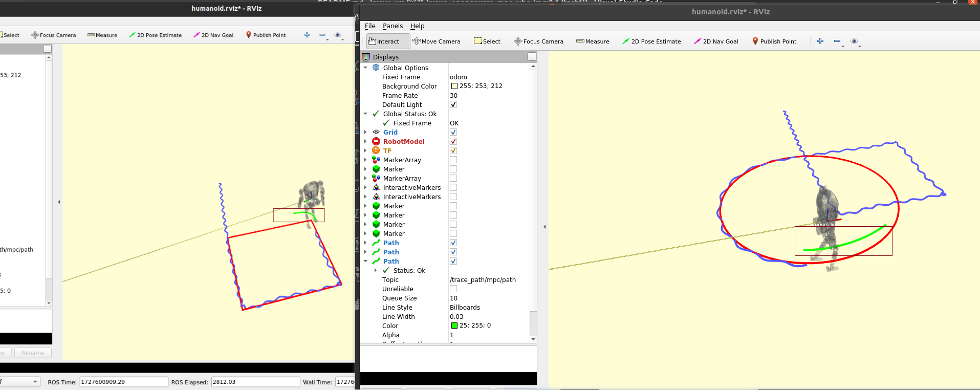Screen dimensions: 980x390
Task: Click the ROS Elapsed time field
Action: click(255, 382)
